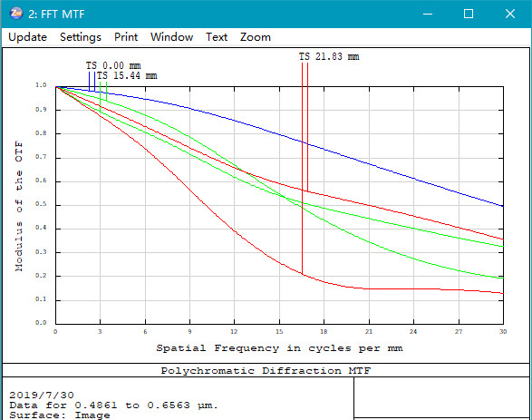Open the Window menu

pos(171,37)
